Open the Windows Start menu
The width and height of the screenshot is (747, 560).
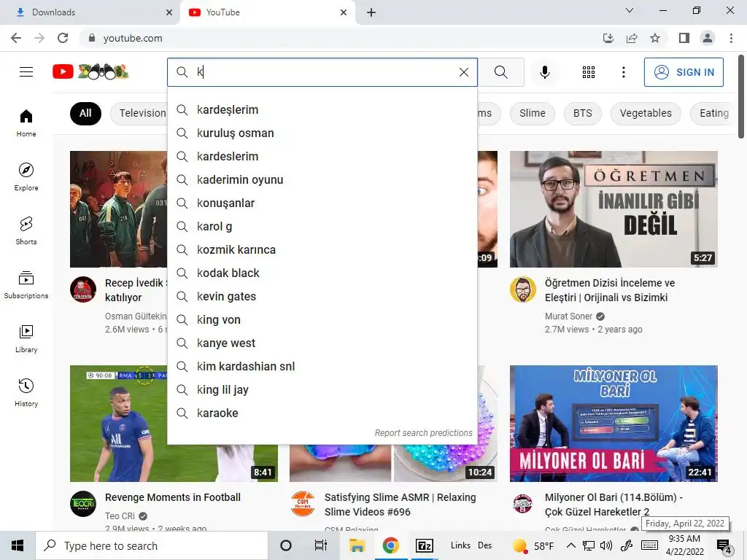(x=18, y=545)
